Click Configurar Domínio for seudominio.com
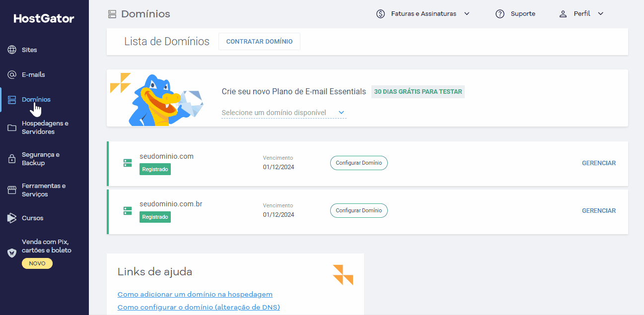The height and width of the screenshot is (315, 644). (359, 163)
